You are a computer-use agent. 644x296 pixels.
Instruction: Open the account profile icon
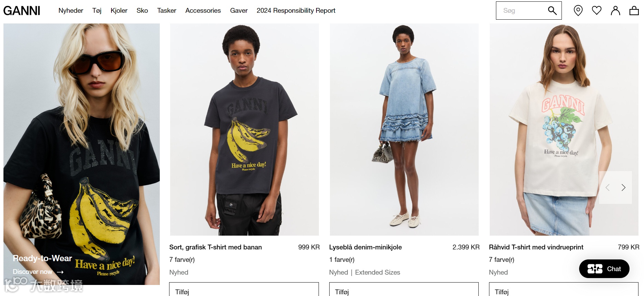pos(615,11)
